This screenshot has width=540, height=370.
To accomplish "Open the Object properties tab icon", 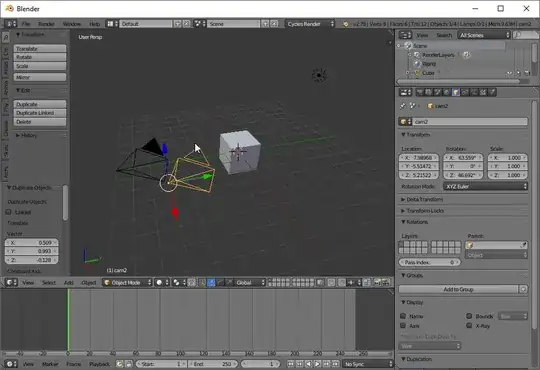I will (x=456, y=92).
